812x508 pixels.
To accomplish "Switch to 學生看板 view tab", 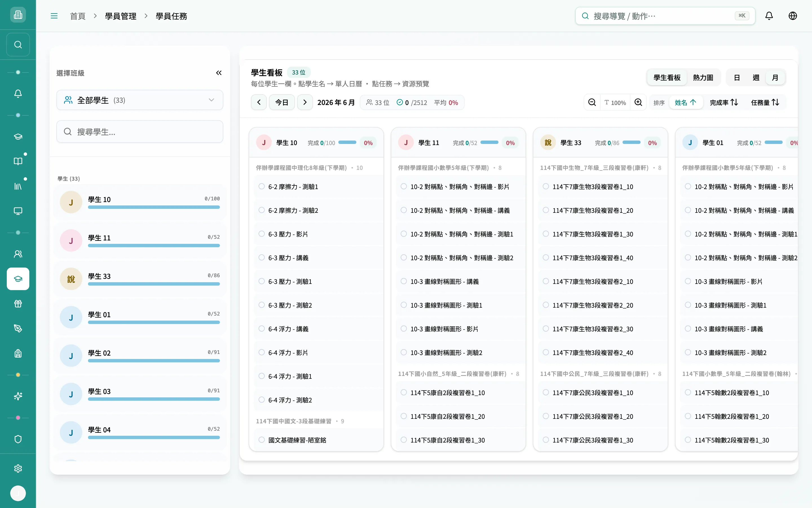I will pyautogui.click(x=667, y=78).
